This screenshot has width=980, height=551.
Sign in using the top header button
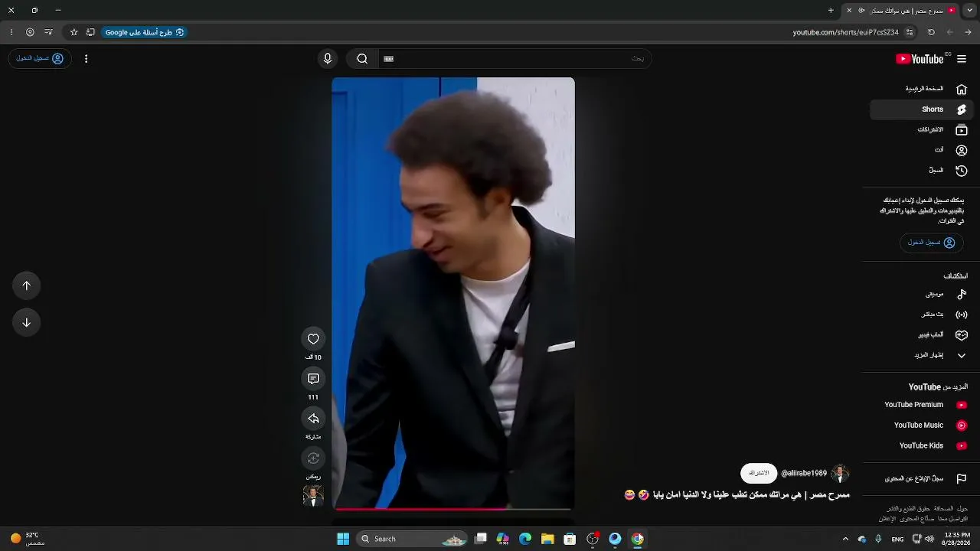click(40, 59)
